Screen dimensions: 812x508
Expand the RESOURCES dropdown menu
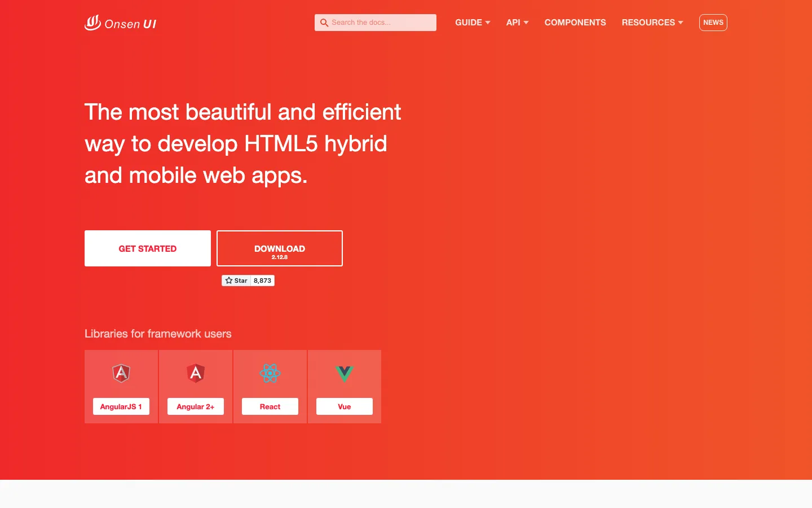coord(652,23)
